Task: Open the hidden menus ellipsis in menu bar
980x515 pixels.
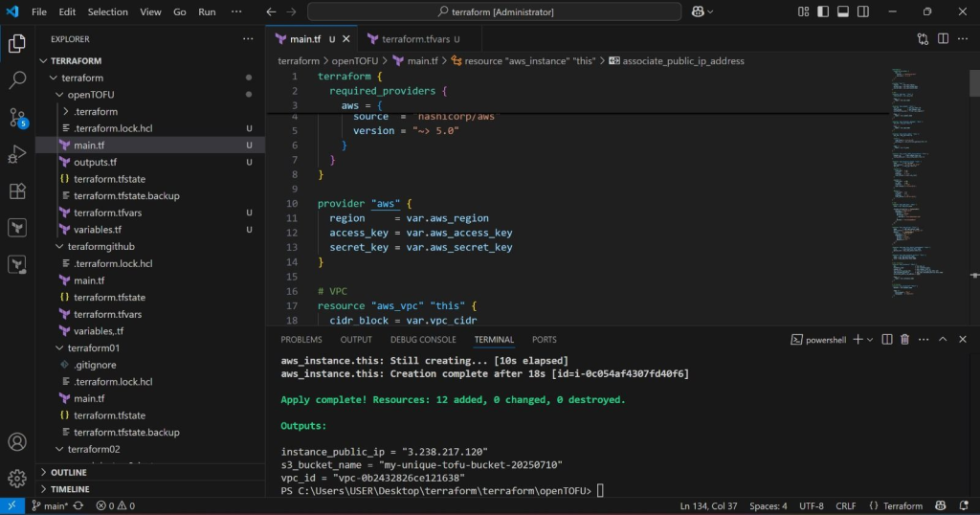Action: tap(236, 11)
